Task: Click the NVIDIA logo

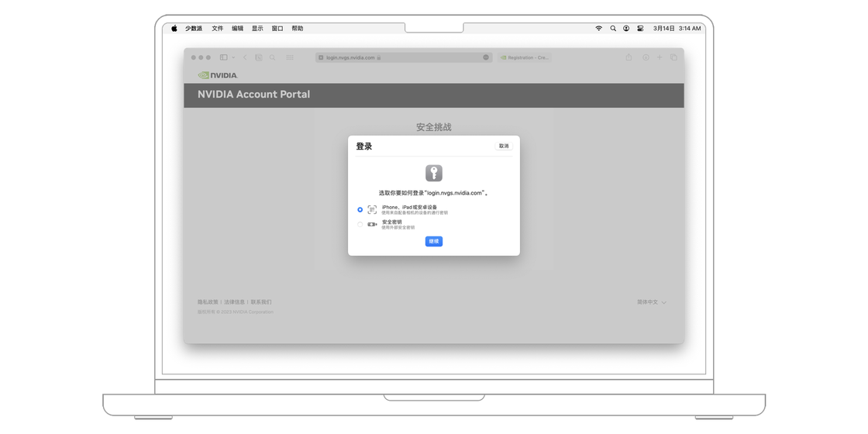Action: coord(218,75)
